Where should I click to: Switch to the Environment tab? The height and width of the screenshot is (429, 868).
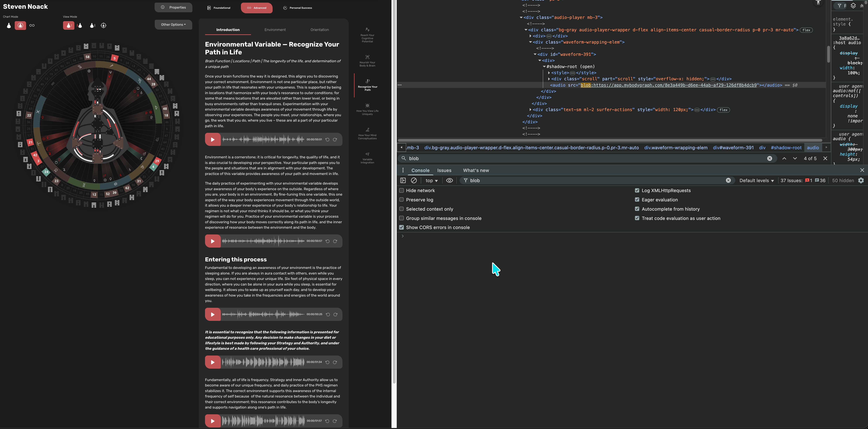(275, 30)
